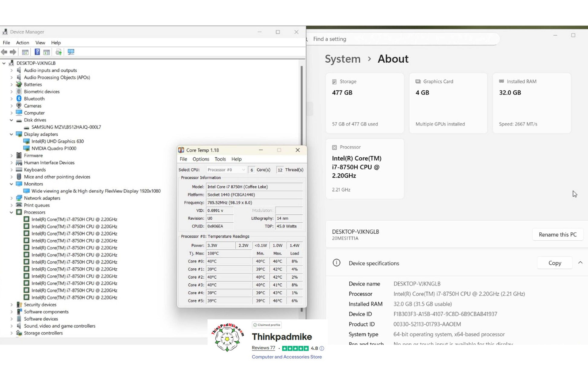Collapse Device specifications section with chevron
588x370 pixels.
(580, 263)
